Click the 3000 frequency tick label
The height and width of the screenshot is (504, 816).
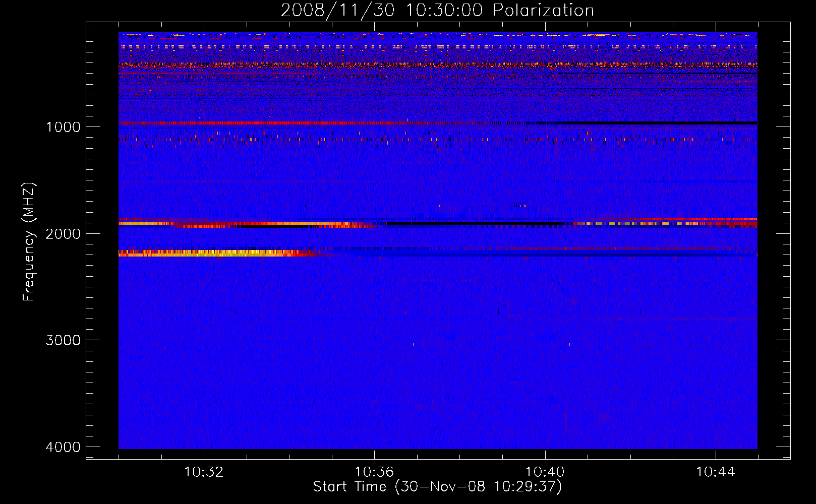point(63,340)
